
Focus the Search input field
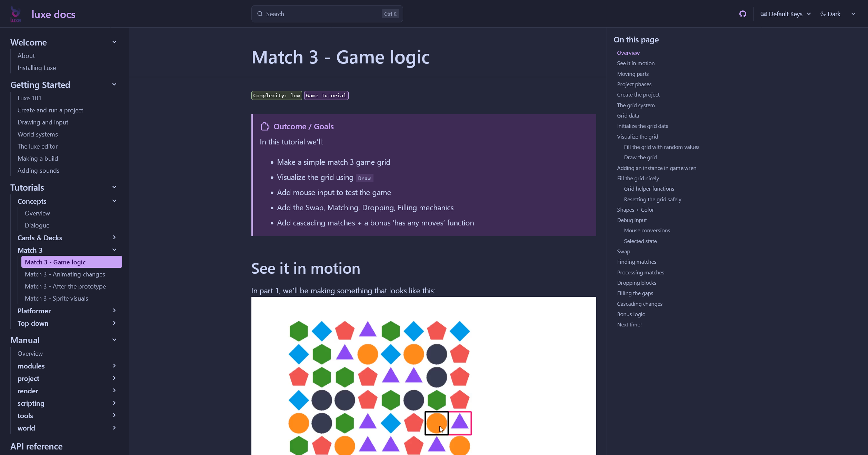(x=321, y=14)
